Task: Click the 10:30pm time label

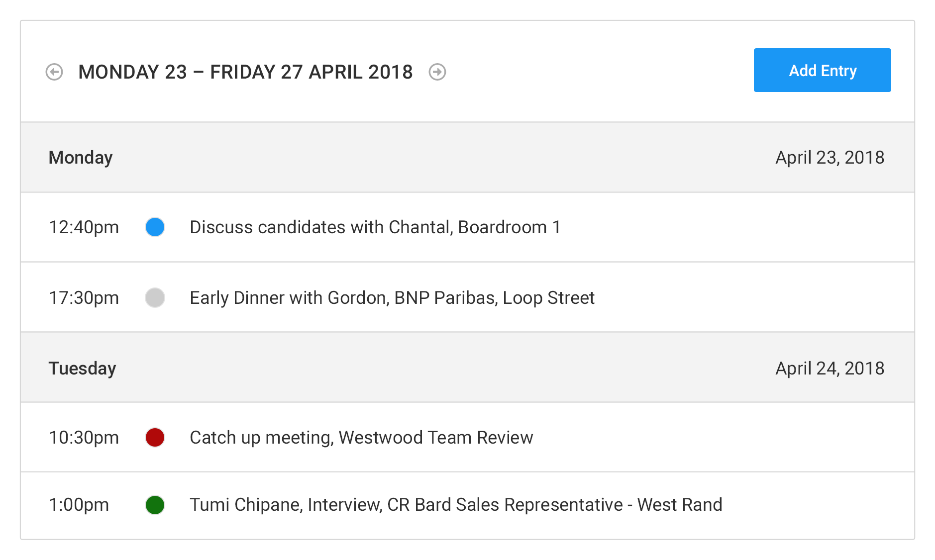Action: pos(84,438)
